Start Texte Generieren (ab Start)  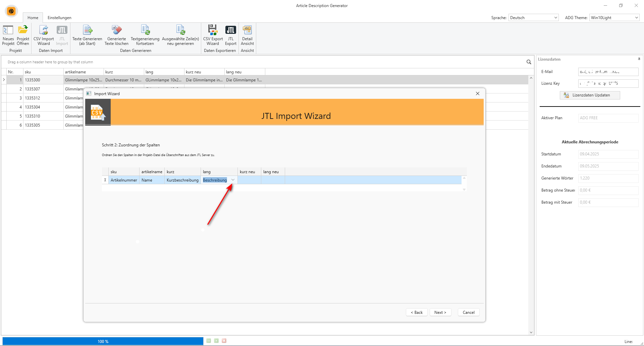point(87,35)
